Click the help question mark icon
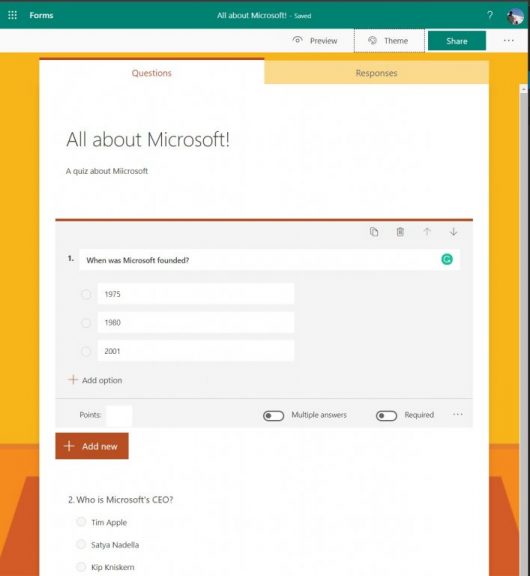Screen dimensions: 530x576 (490, 15)
